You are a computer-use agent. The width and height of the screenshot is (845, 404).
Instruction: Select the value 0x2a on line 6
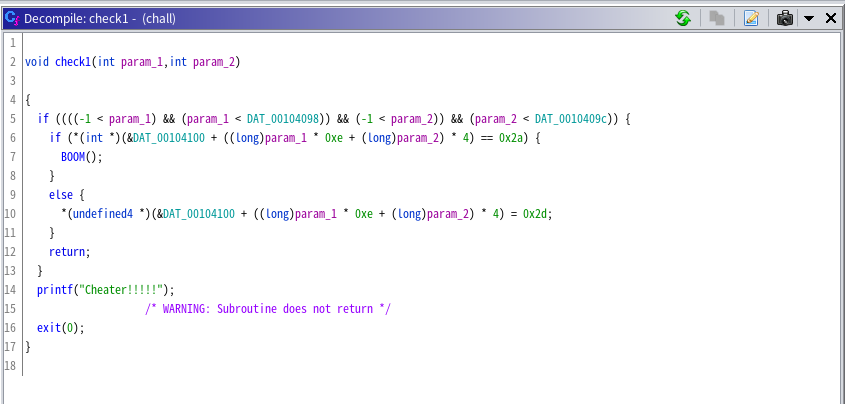coord(511,138)
